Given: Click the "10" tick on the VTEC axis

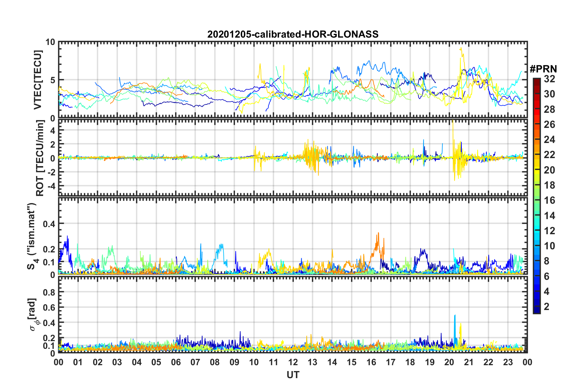Looking at the screenshot, I should (x=50, y=42).
